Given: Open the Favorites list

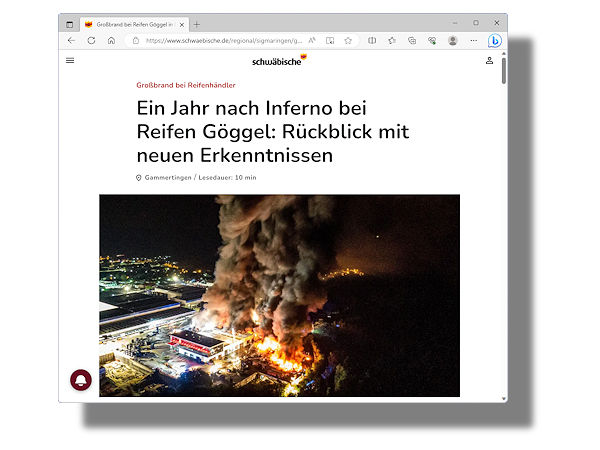Looking at the screenshot, I should [392, 41].
